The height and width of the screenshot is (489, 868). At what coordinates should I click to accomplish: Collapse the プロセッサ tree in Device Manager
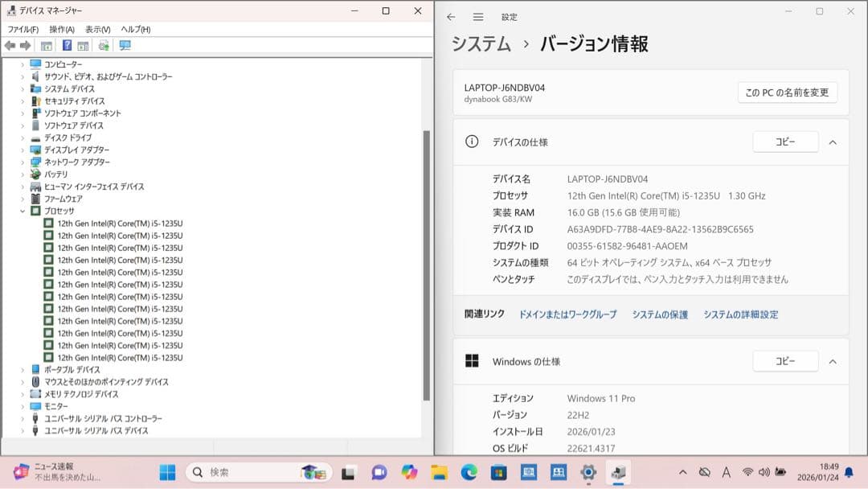(23, 211)
